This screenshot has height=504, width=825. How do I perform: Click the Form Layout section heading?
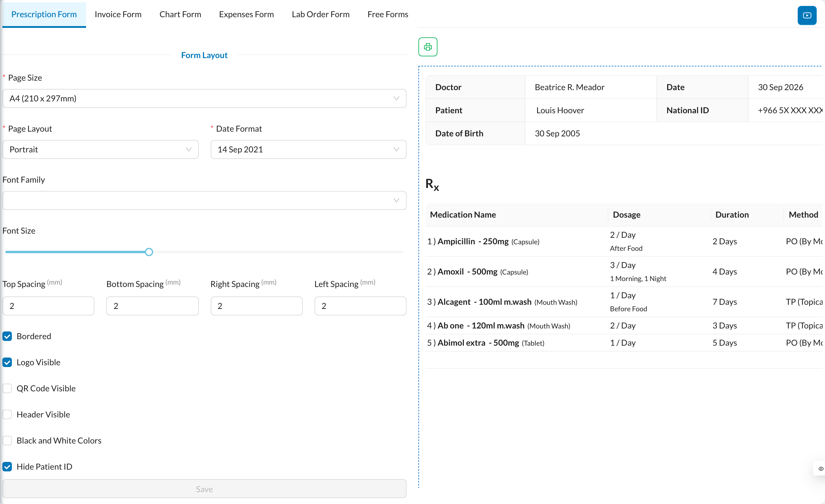pyautogui.click(x=204, y=55)
